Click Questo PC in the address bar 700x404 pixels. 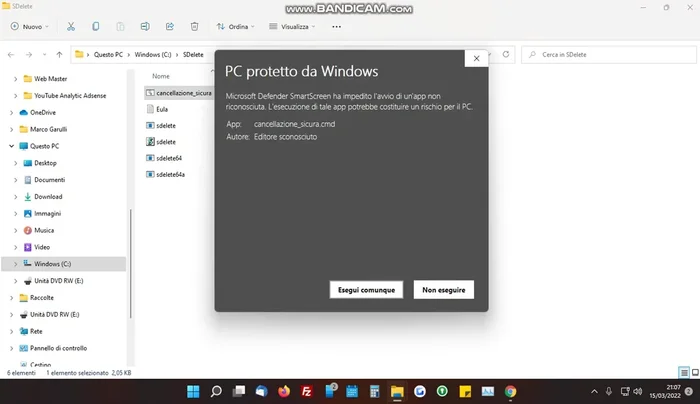pos(108,54)
